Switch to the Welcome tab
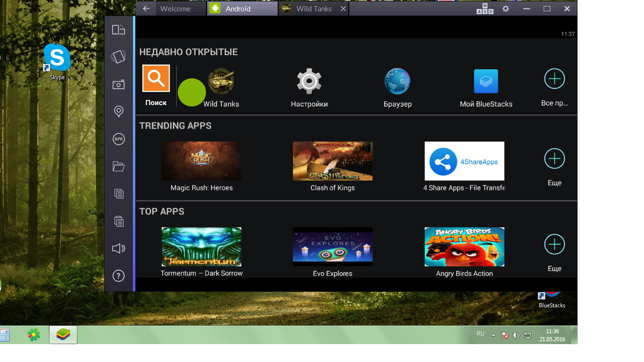Screen dimensions: 644x362 tap(182, 8)
